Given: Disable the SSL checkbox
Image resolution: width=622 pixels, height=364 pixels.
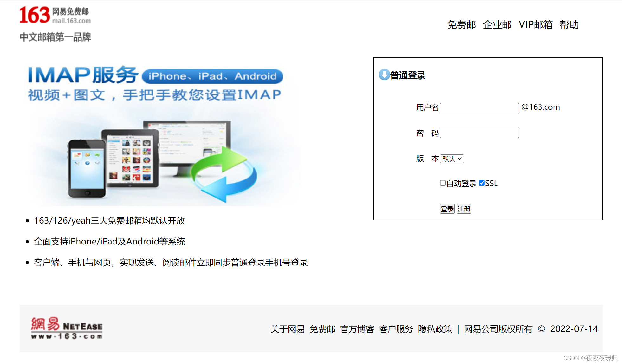Looking at the screenshot, I should click(482, 183).
